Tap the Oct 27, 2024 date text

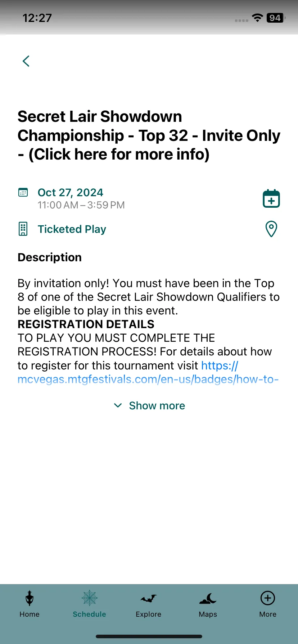click(71, 192)
